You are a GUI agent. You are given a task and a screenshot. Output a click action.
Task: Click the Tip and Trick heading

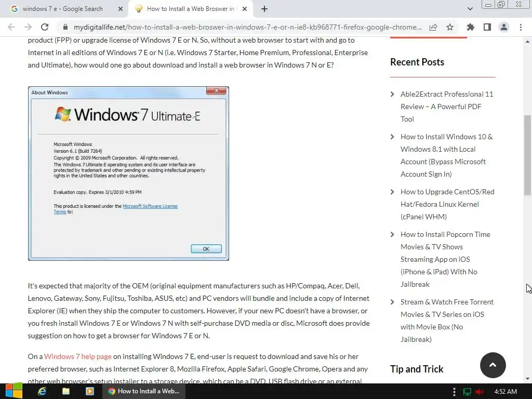point(417,369)
